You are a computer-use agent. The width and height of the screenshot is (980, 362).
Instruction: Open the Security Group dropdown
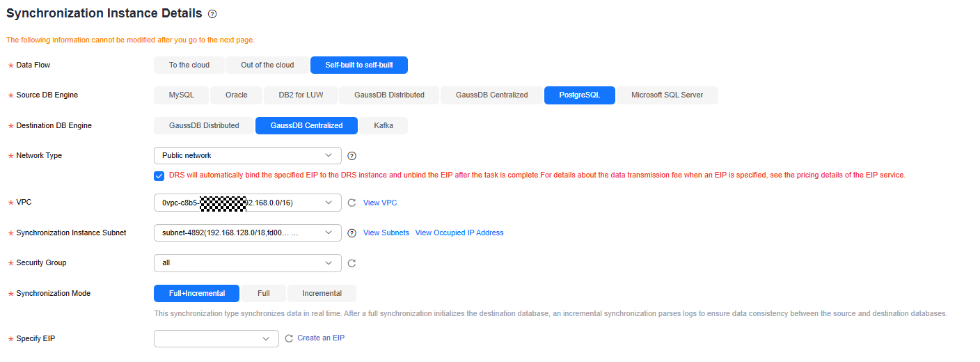(x=248, y=263)
